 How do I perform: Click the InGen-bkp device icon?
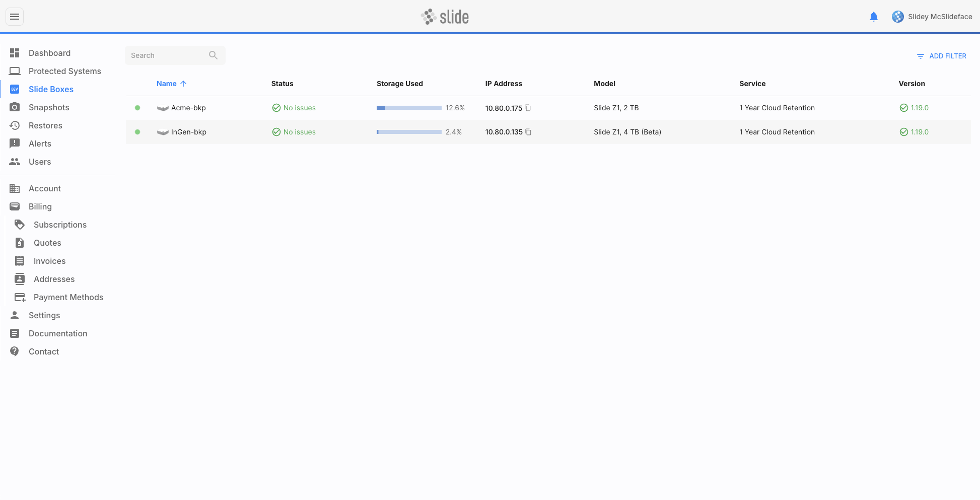click(x=163, y=132)
